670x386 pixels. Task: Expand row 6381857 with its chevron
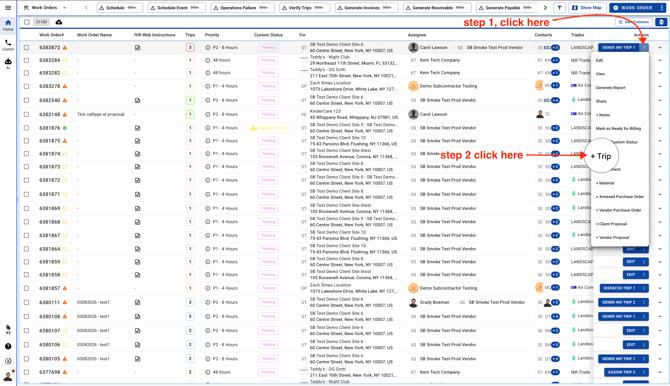click(x=660, y=288)
